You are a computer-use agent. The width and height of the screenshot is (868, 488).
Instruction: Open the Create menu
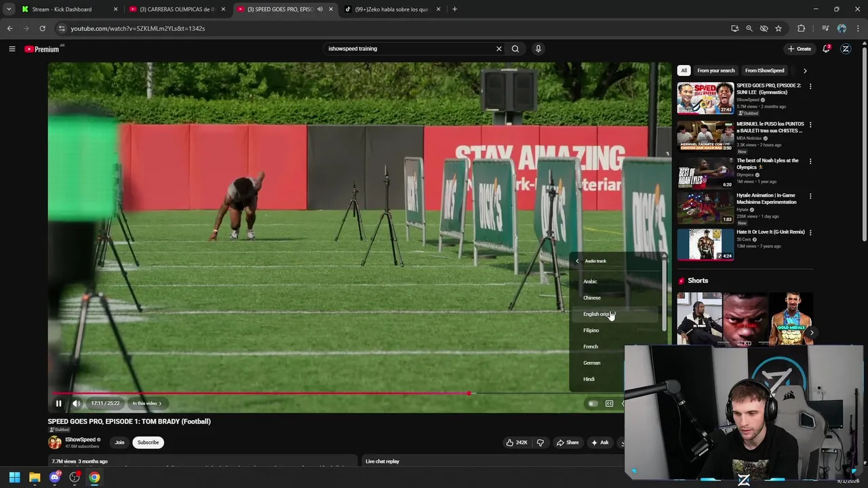click(800, 49)
